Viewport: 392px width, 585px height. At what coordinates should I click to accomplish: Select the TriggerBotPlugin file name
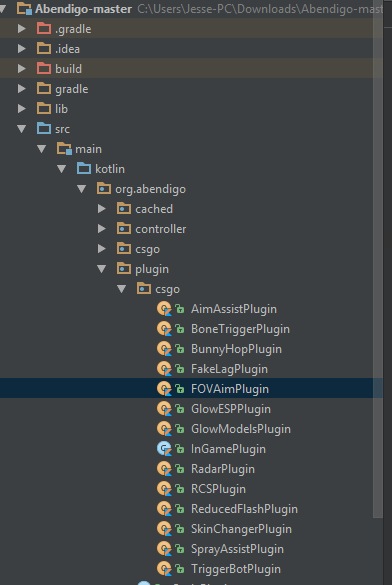[x=236, y=569]
